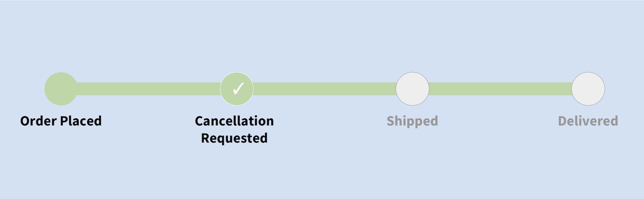644x199 pixels.
Task: Click the white checkmark icon in the tracker
Action: [238, 88]
